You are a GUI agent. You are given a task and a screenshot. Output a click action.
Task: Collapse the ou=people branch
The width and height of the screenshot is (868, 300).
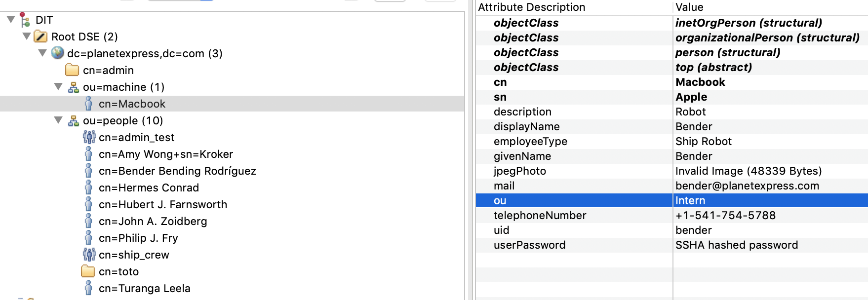(x=58, y=120)
